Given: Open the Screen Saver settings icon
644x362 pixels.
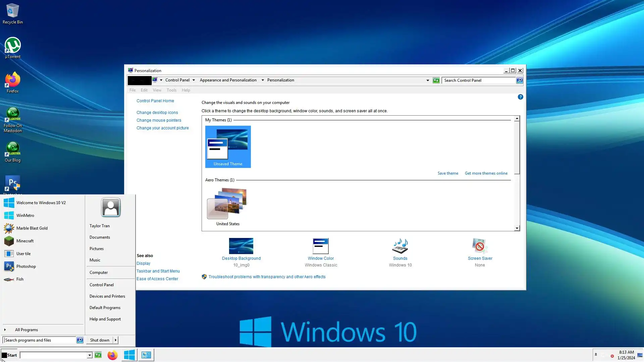Looking at the screenshot, I should tap(480, 246).
